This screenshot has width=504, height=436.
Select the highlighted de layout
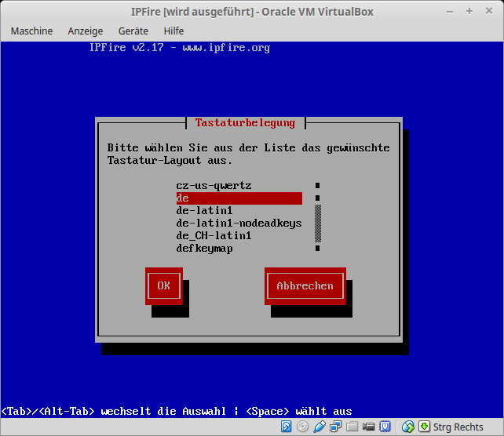pyautogui.click(x=239, y=198)
